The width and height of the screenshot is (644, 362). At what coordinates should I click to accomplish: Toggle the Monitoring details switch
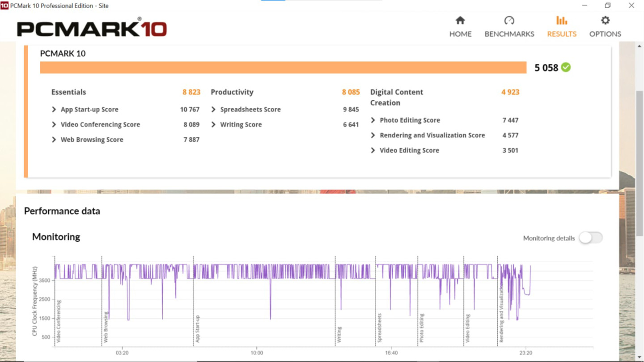(590, 238)
